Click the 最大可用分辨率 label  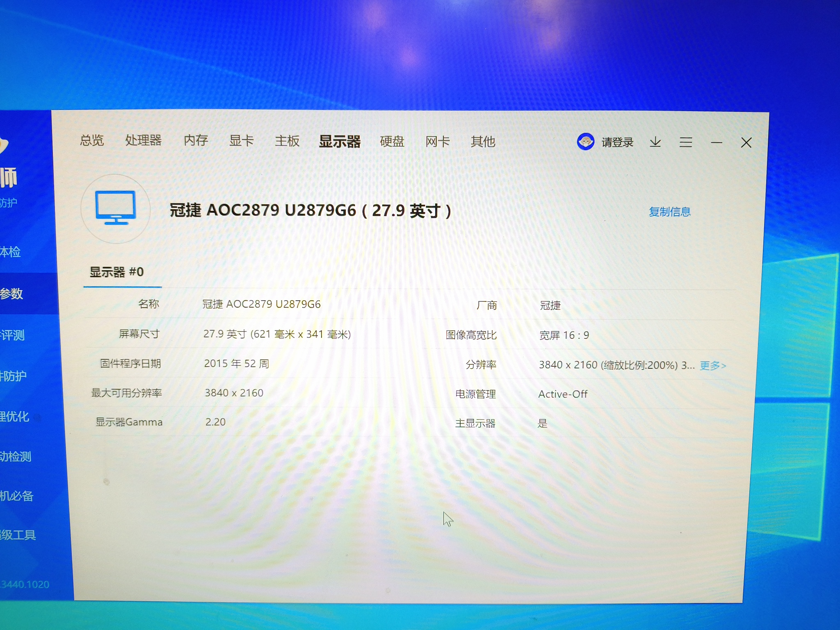tap(126, 393)
